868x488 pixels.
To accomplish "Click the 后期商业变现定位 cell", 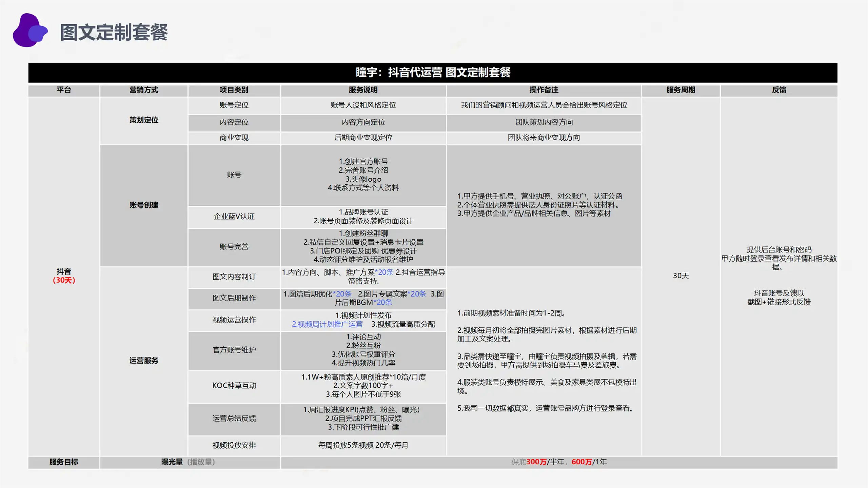I will 363,138.
